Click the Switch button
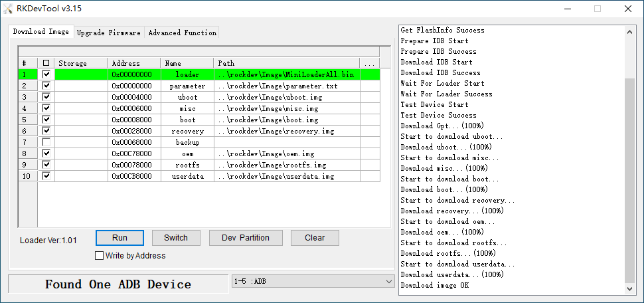Screen dimensions: 644x303 tap(176, 238)
